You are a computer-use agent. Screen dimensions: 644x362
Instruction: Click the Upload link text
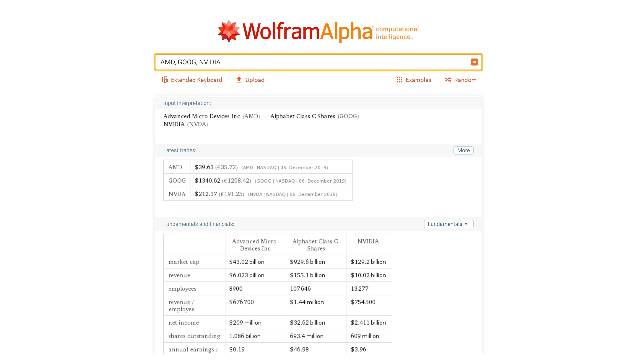tap(255, 80)
